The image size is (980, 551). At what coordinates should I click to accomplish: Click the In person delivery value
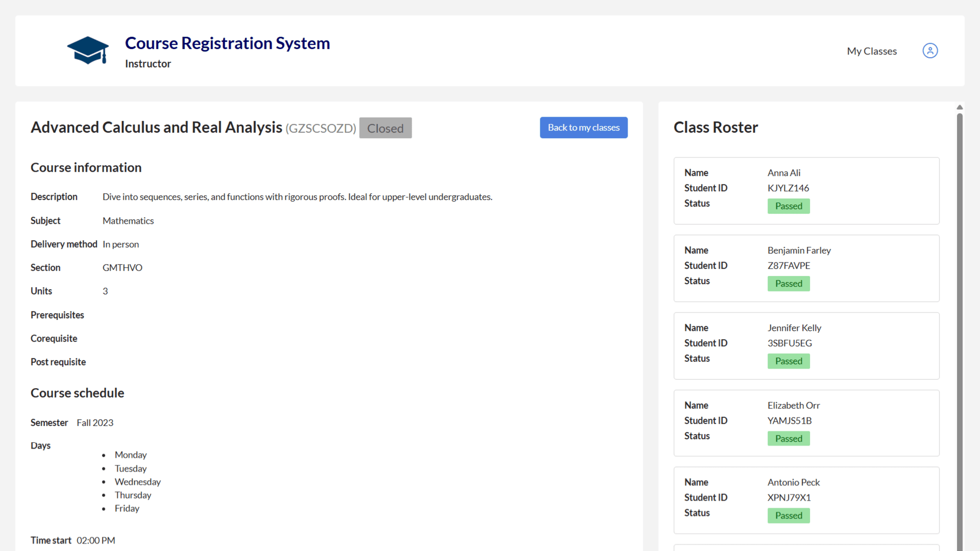(x=120, y=244)
